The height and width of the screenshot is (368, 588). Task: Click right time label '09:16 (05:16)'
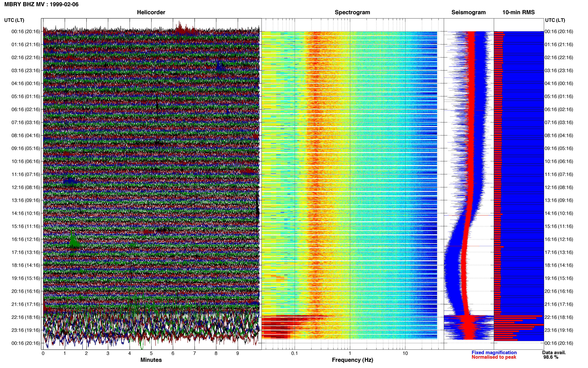pyautogui.click(x=559, y=148)
